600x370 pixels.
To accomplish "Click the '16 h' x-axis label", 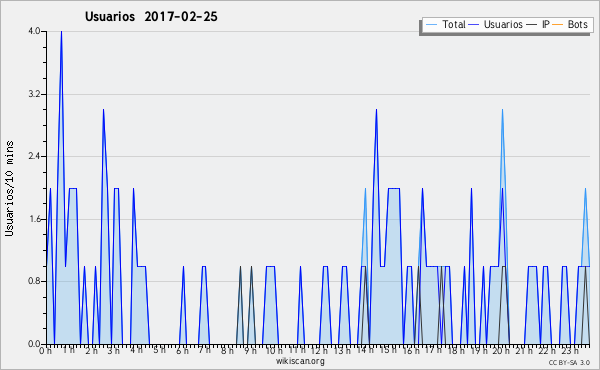I will (x=411, y=351).
